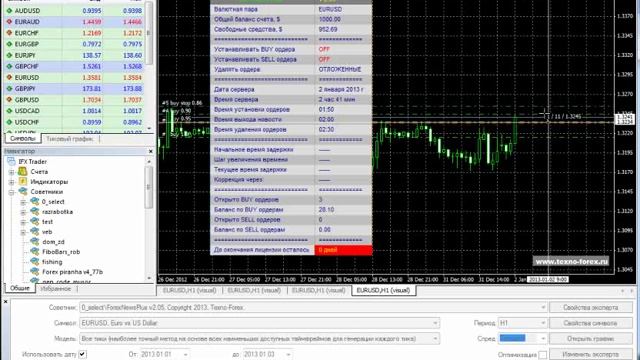Click the red license days remaining cell
The height and width of the screenshot is (360, 640).
pyautogui.click(x=343, y=250)
